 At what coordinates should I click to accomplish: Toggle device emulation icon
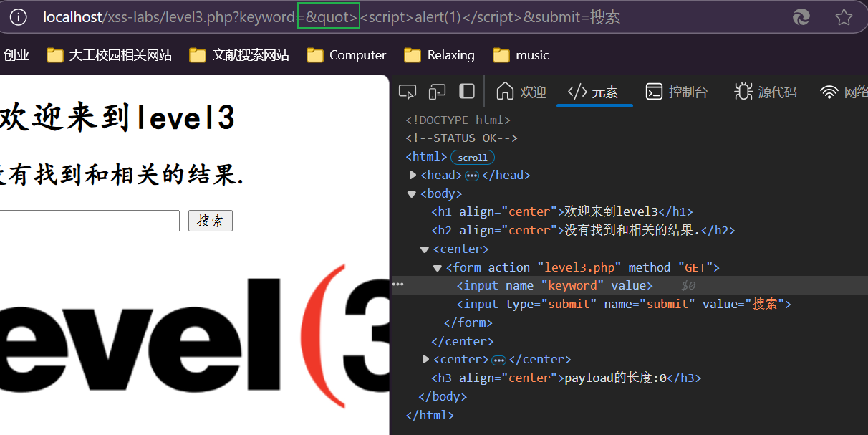(437, 92)
